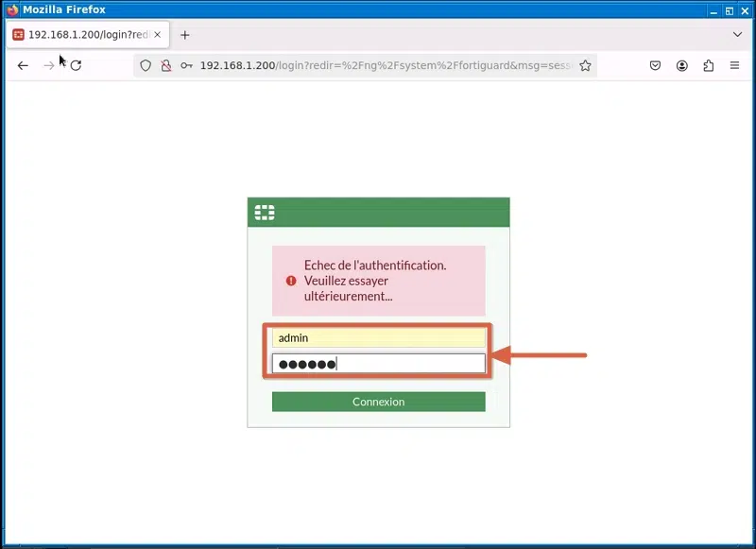Click the address bar URL

[x=386, y=65]
